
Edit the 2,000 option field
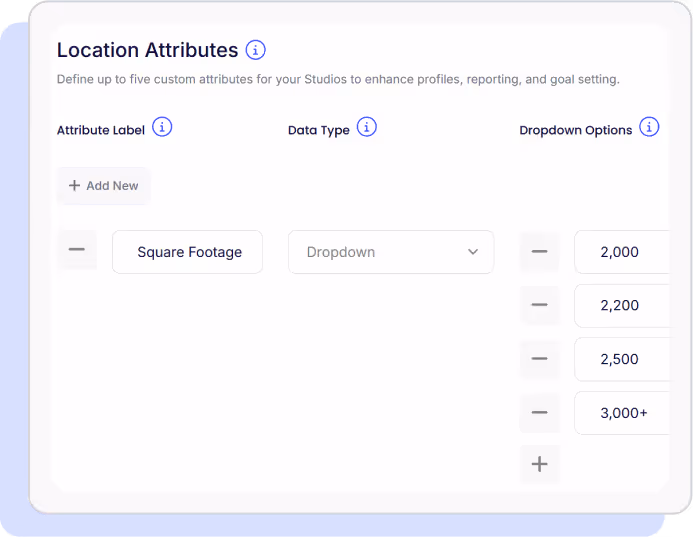[x=622, y=252]
